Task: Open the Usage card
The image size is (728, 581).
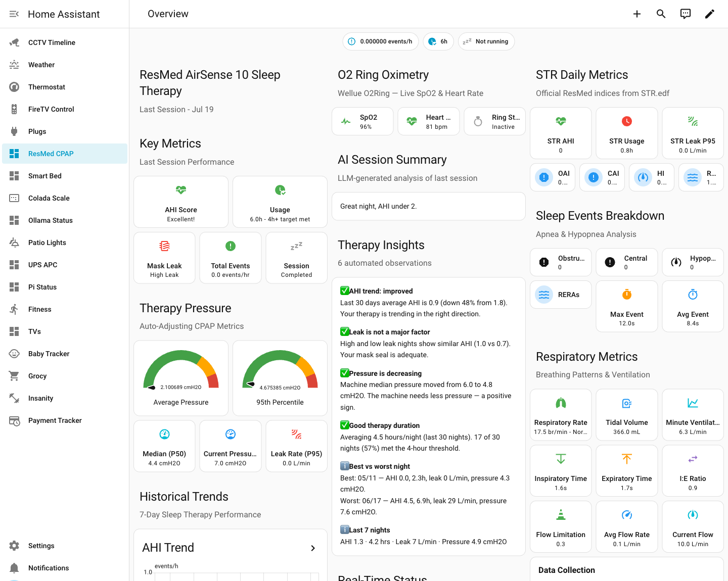Action: point(280,202)
